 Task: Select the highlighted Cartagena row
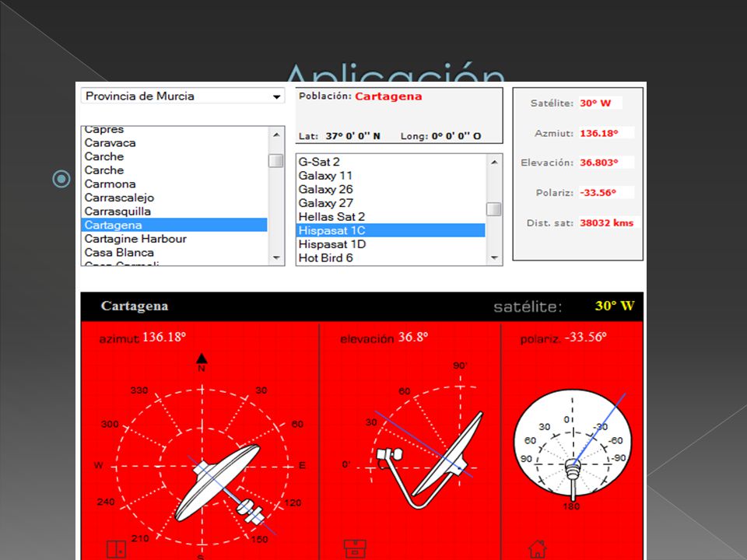[x=174, y=226]
